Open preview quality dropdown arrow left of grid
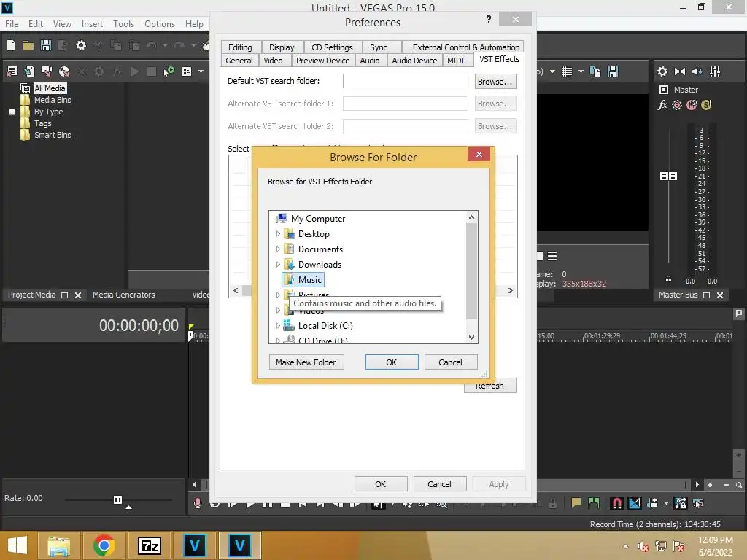747x560 pixels. tap(552, 71)
